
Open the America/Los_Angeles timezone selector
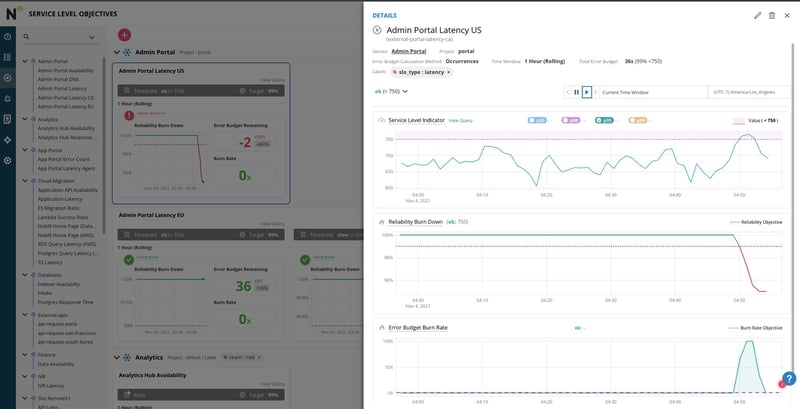[x=749, y=92]
